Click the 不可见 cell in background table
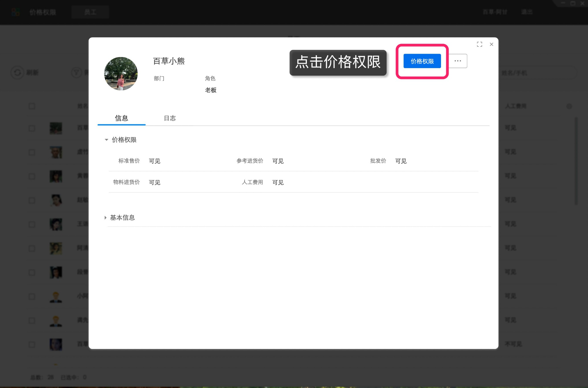Viewport: 588px width, 388px height. click(x=513, y=344)
